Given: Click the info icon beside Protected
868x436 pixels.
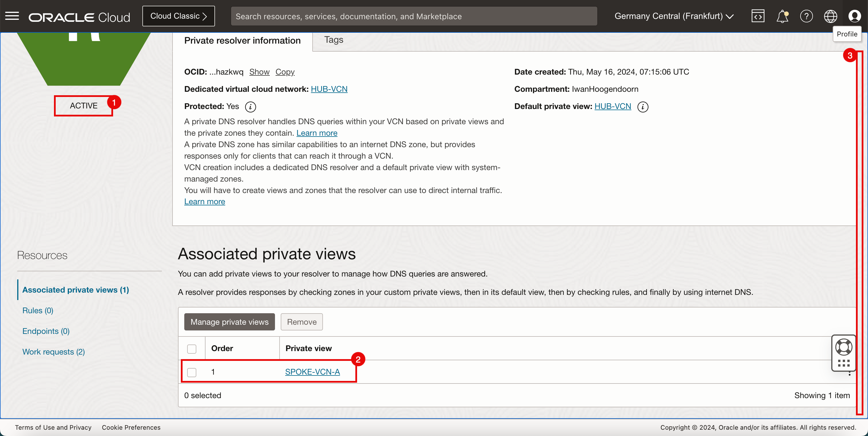Looking at the screenshot, I should (250, 107).
